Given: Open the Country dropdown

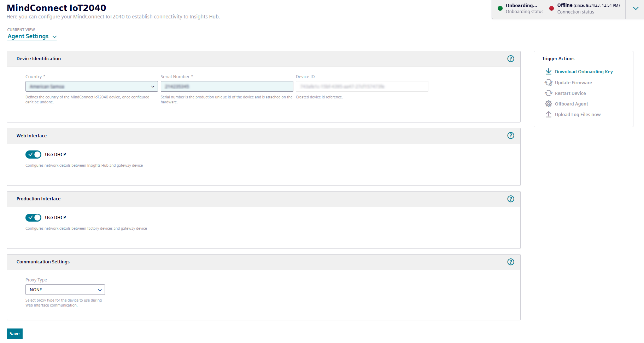Looking at the screenshot, I should [x=92, y=86].
